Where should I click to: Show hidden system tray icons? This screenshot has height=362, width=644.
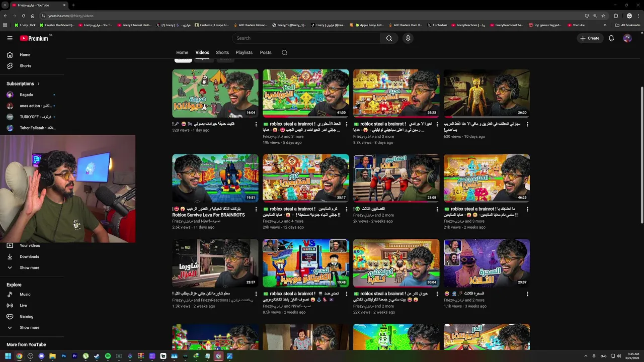(585, 356)
